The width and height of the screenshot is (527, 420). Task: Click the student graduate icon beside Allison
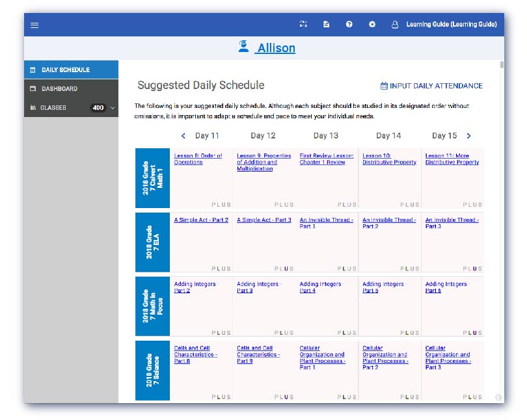point(243,47)
